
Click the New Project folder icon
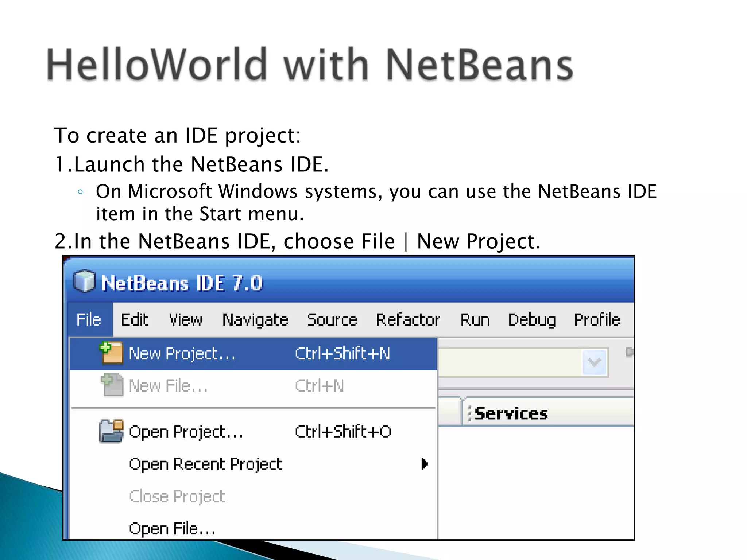(111, 353)
